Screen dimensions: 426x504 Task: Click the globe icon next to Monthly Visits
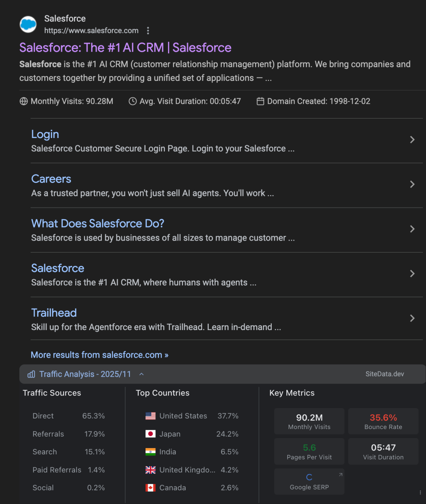24,101
